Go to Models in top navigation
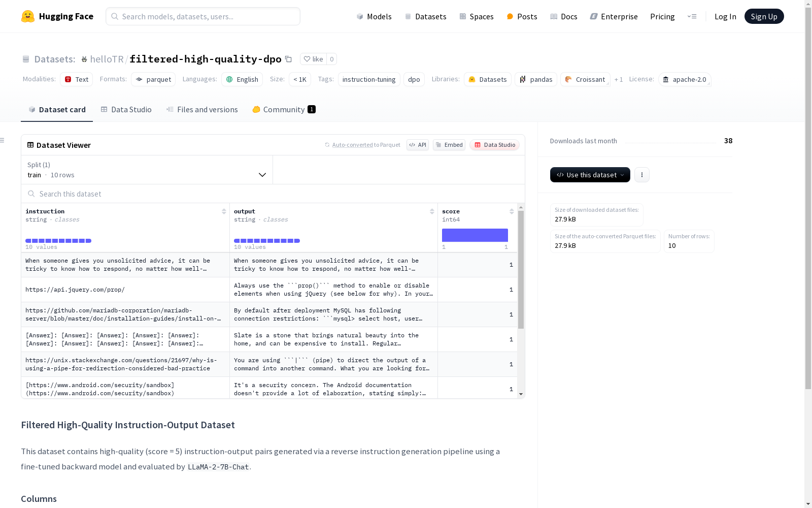Viewport: 812px width, 508px height. (374, 16)
